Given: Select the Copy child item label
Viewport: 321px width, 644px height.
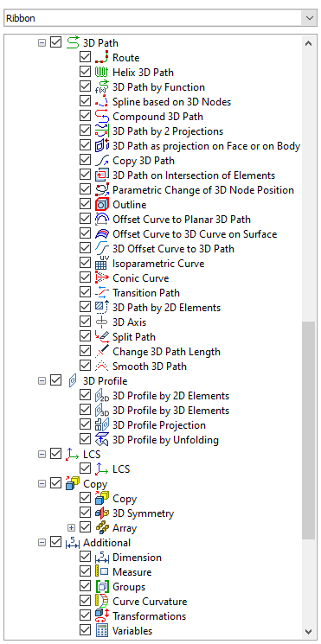Looking at the screenshot, I should click(x=125, y=499).
